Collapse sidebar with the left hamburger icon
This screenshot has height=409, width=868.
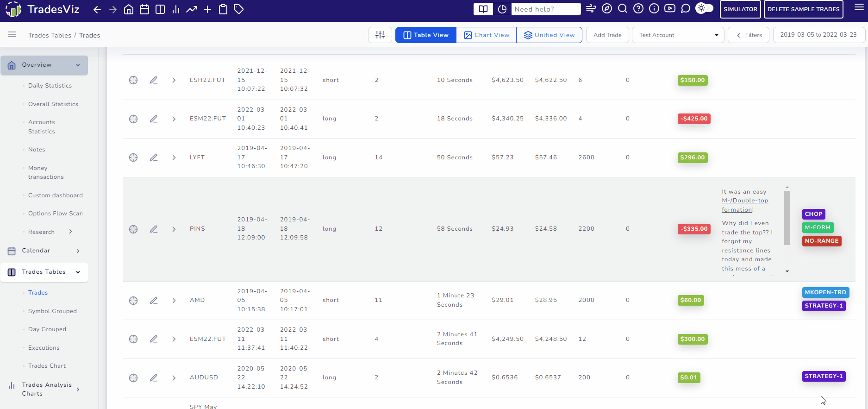coord(12,35)
